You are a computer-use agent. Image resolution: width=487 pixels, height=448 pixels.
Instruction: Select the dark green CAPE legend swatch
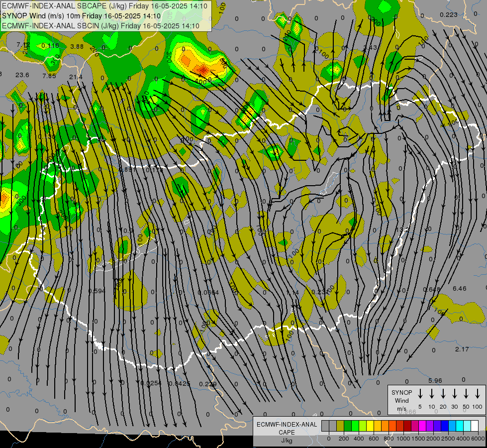[348, 426]
